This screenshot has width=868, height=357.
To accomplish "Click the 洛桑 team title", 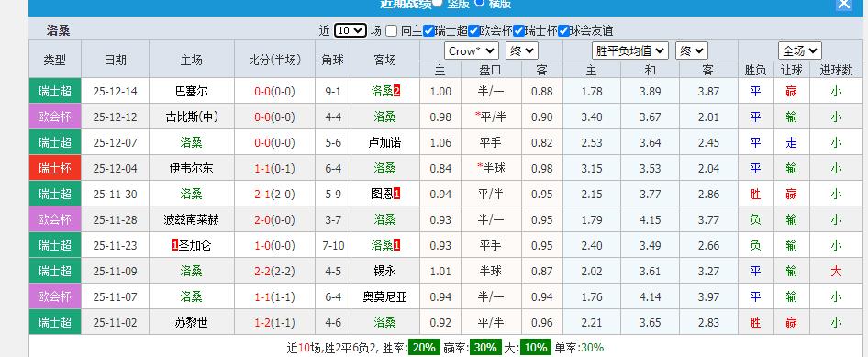I will click(x=58, y=30).
